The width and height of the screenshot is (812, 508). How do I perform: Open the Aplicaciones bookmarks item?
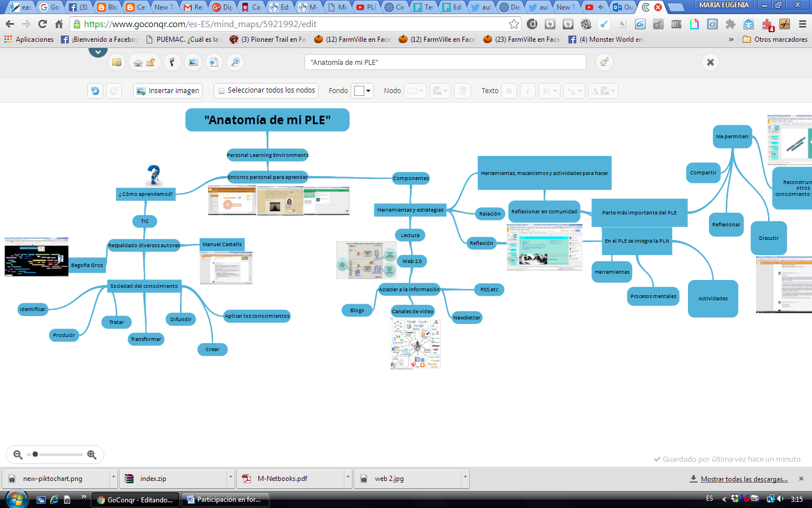click(29, 40)
